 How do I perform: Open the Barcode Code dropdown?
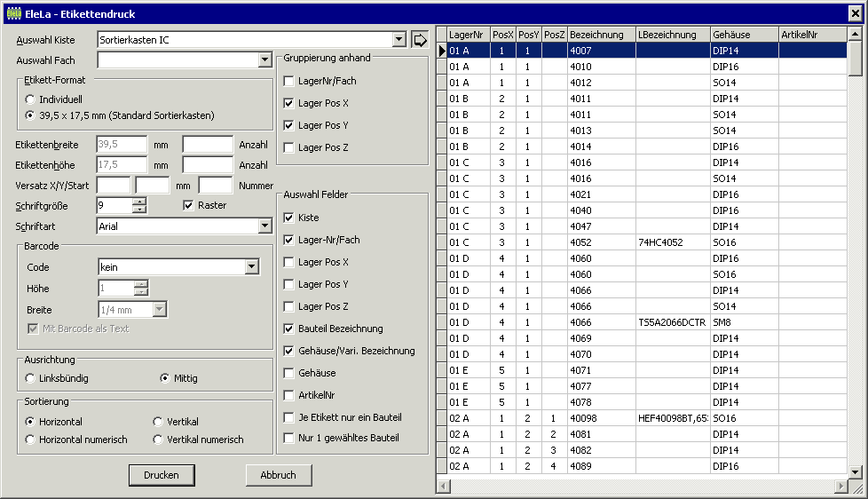click(251, 267)
